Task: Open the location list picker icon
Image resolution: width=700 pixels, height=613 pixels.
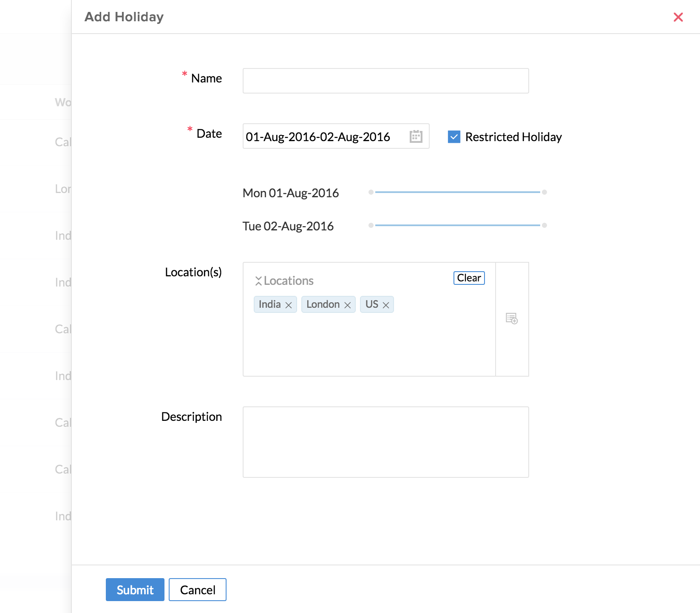Action: coord(512,318)
